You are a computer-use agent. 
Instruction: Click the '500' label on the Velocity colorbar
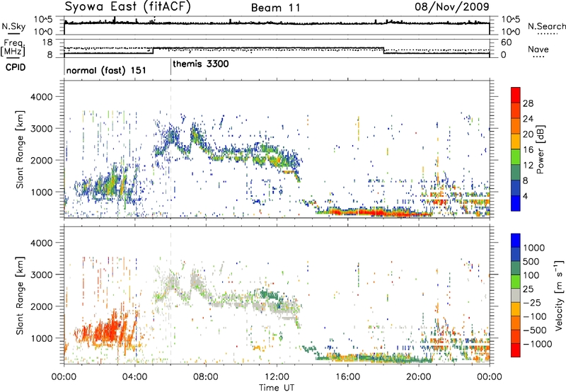tap(531, 261)
